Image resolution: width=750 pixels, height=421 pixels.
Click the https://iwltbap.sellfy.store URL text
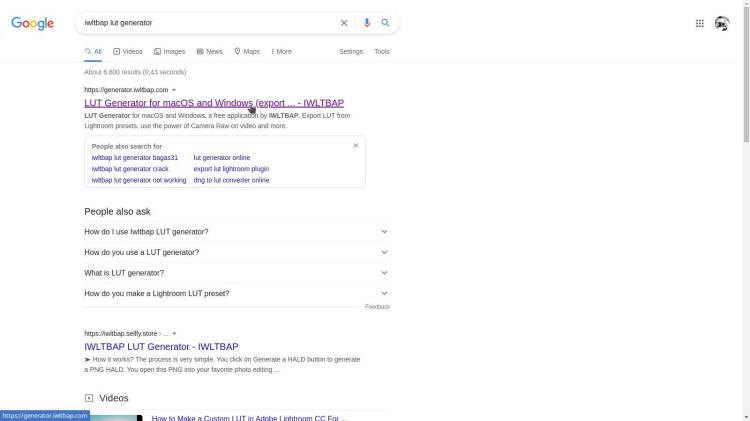(x=121, y=333)
